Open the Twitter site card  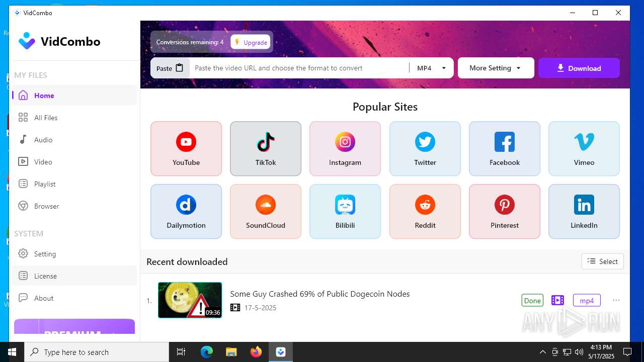pyautogui.click(x=425, y=148)
